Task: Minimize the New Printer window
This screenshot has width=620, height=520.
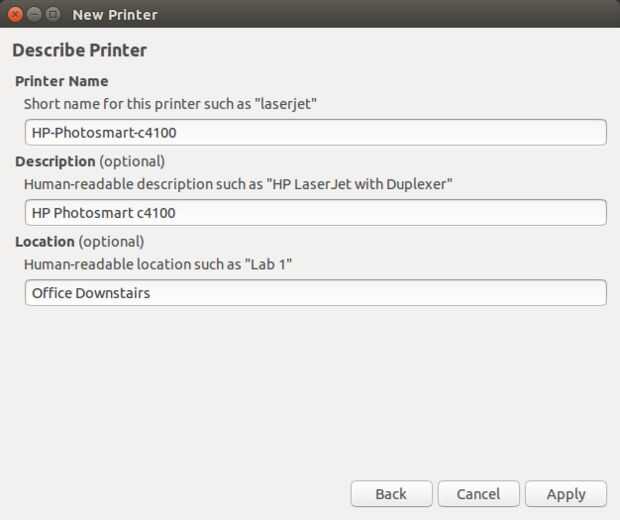Action: 34,14
